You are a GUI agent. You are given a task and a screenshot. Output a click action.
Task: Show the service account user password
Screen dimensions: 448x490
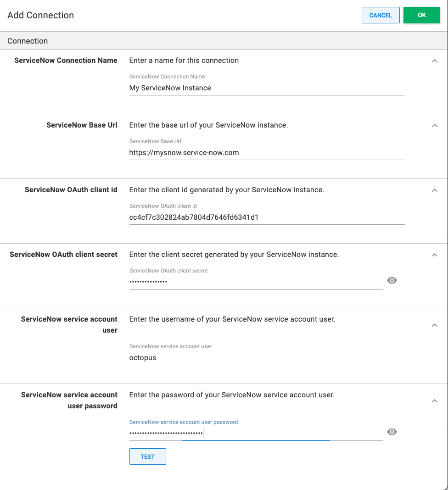coord(392,432)
